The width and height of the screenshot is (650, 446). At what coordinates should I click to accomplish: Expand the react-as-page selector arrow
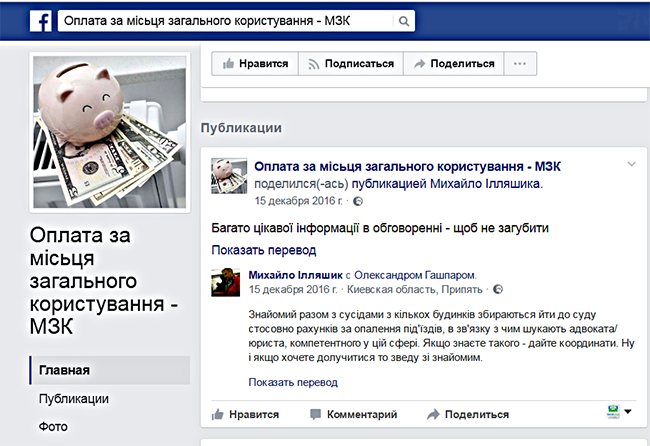(x=628, y=412)
